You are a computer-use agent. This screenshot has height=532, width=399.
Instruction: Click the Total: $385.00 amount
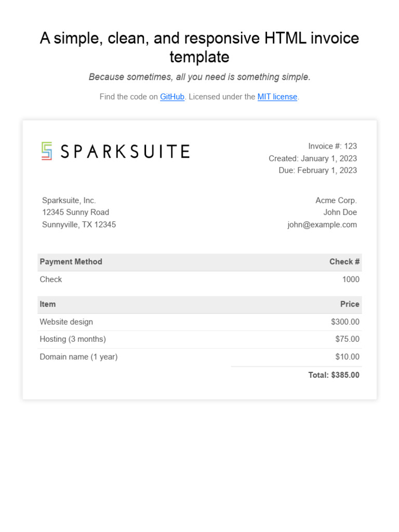pyautogui.click(x=334, y=375)
